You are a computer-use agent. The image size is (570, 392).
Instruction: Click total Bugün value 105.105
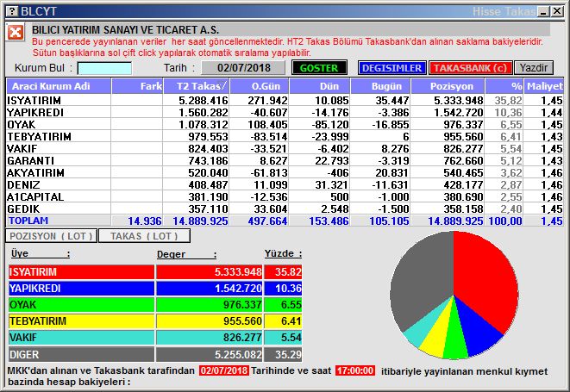coord(389,221)
